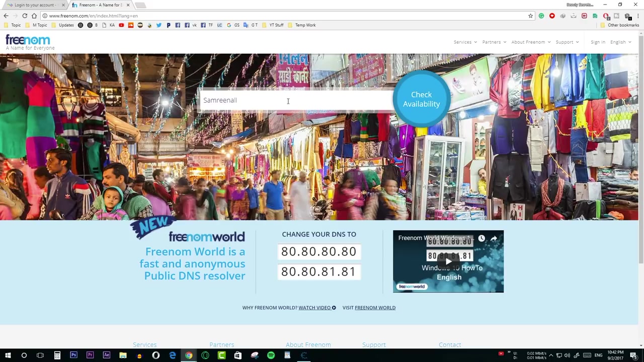
Task: Launch Premiere Pro from taskbar
Action: coord(90,355)
